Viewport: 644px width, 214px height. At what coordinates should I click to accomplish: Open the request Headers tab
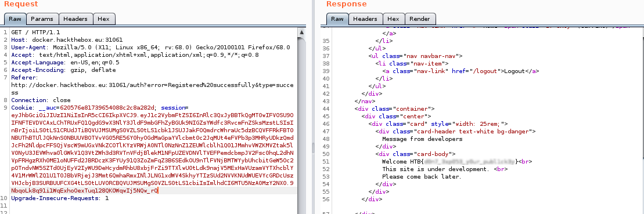(x=75, y=19)
